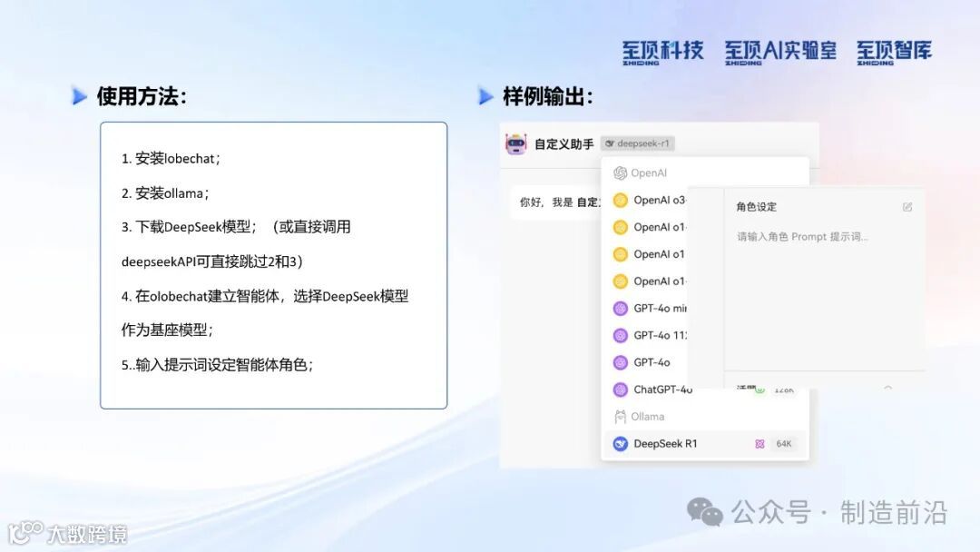Click the purple icon beside ChatGPT-4o
Viewport: 980px width, 552px height.
[620, 389]
